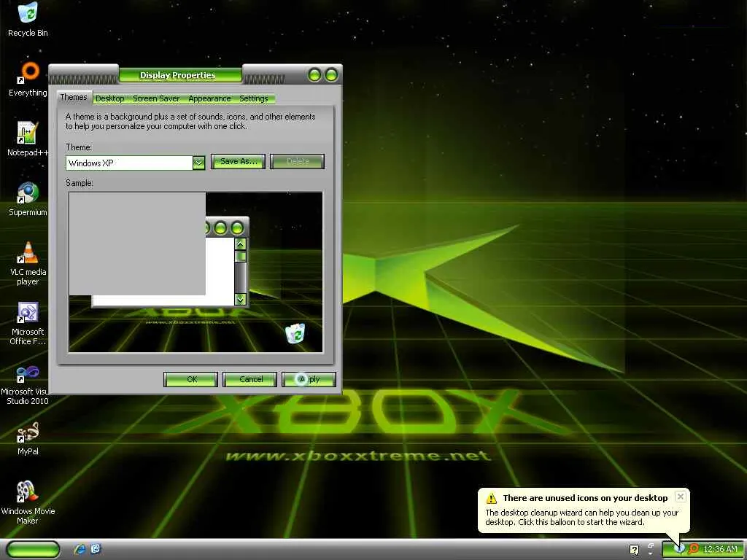
Task: Switch to the Themes tab
Action: tap(74, 97)
